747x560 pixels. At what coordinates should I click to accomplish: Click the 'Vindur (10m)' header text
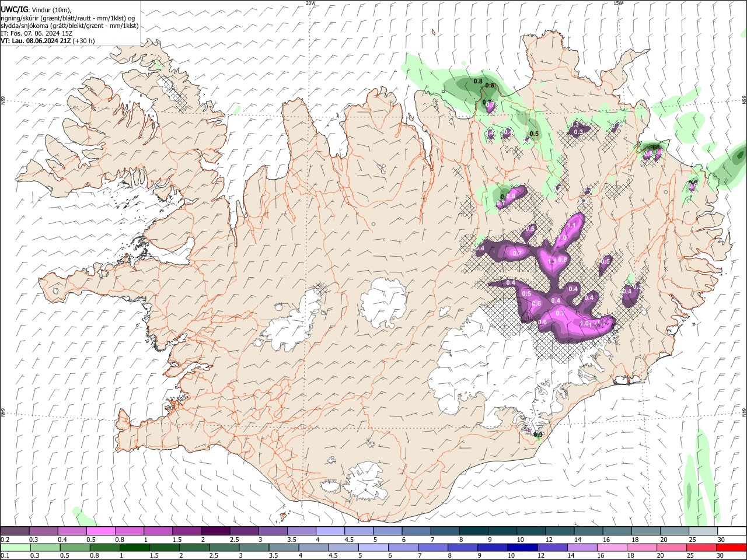(52, 10)
